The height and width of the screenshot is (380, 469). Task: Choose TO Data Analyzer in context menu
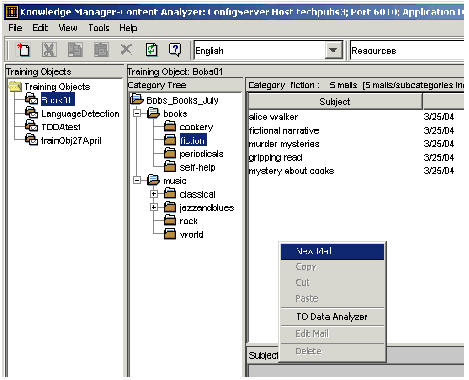pyautogui.click(x=332, y=317)
